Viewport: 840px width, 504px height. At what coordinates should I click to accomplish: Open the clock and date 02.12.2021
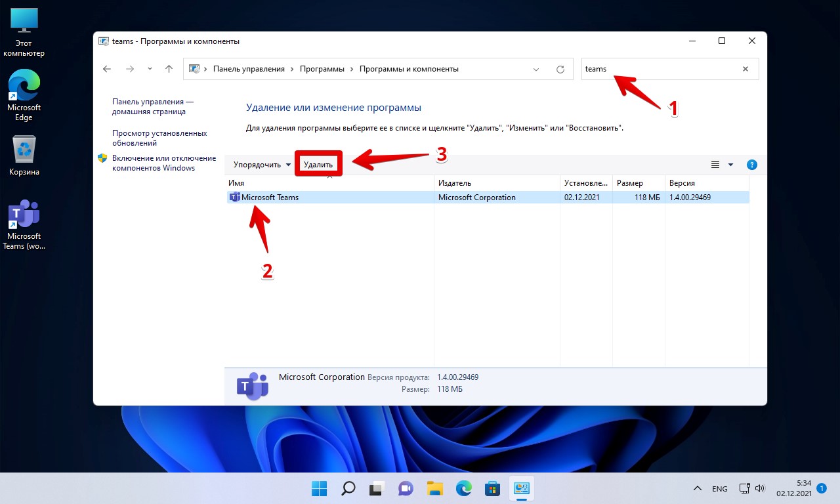[793, 488]
